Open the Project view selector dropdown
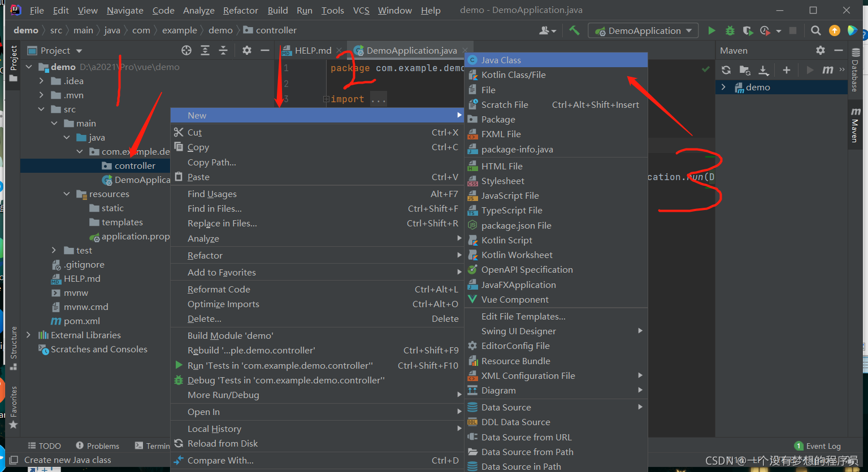Viewport: 868px width, 472px height. [55, 50]
